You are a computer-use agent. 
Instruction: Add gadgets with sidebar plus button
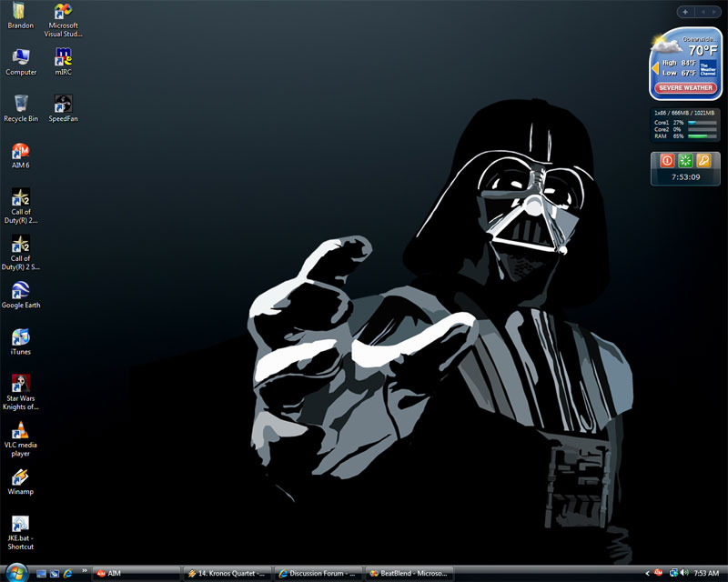(685, 12)
